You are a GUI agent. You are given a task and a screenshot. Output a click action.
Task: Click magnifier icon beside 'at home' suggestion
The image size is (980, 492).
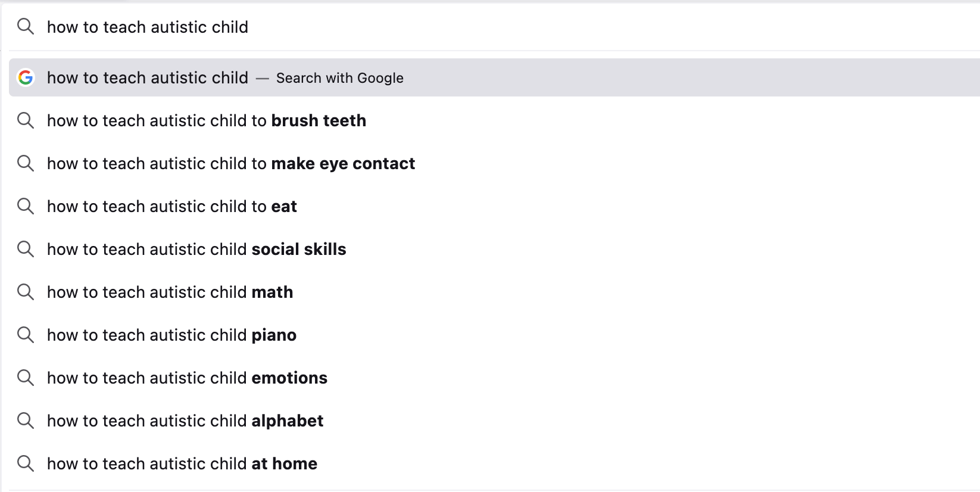pos(26,463)
